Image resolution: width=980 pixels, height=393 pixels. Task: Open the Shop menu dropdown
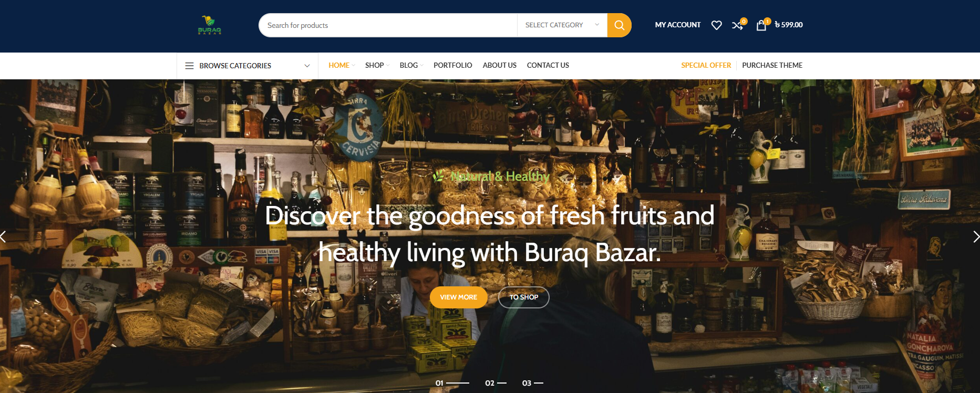coord(377,65)
